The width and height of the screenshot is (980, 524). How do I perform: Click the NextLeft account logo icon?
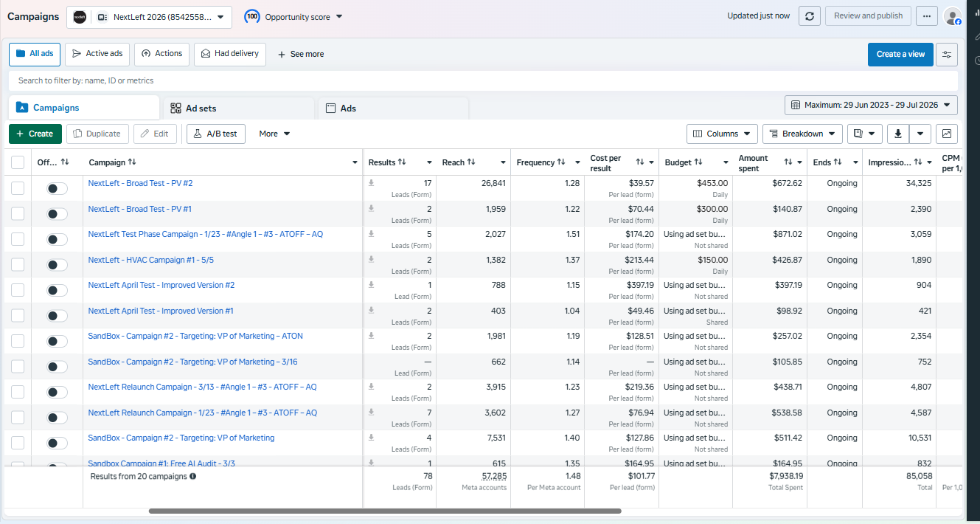pyautogui.click(x=80, y=17)
